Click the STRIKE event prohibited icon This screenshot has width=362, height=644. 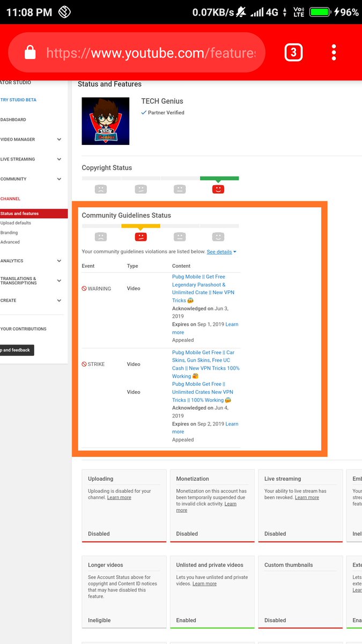point(84,364)
